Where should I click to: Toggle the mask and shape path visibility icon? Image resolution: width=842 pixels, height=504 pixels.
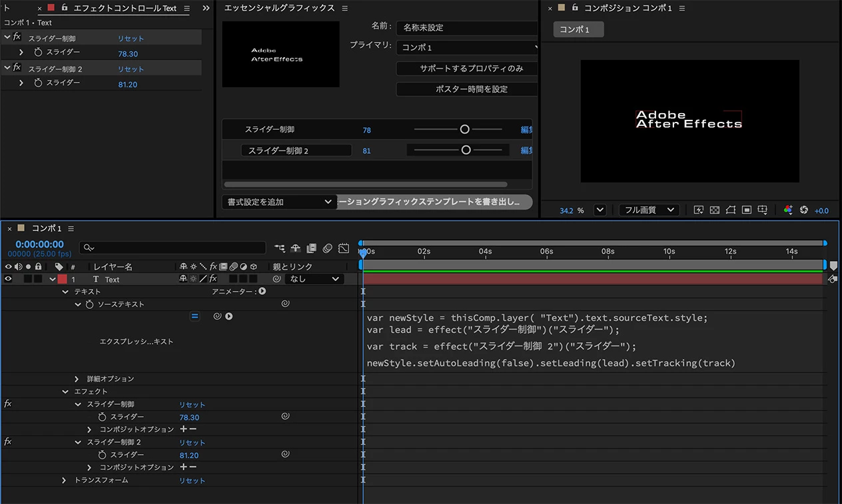pos(731,210)
